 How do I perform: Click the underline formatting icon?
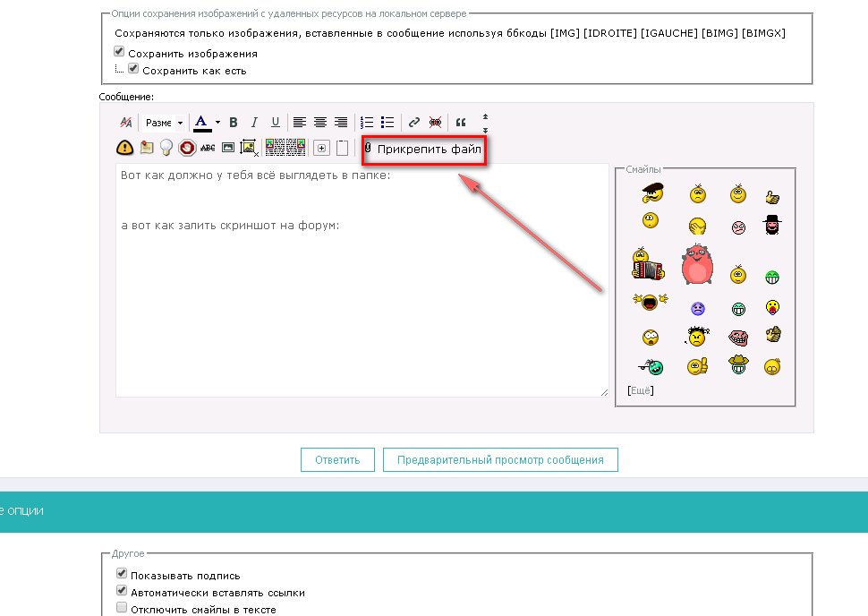click(x=276, y=123)
